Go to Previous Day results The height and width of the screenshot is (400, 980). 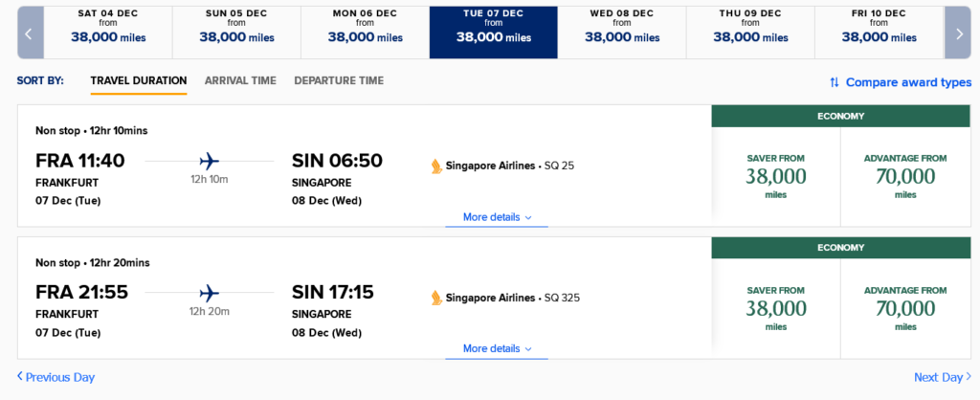click(56, 377)
